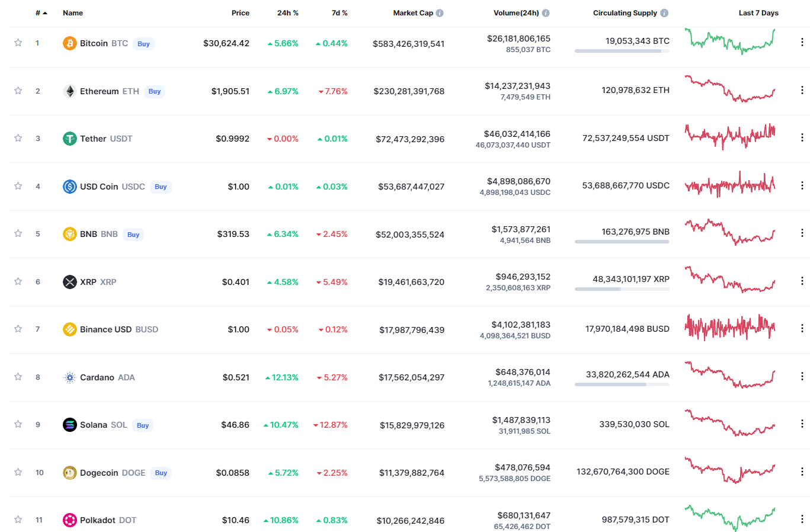Click the Tether green logo icon
The image size is (810, 532).
pyautogui.click(x=70, y=139)
